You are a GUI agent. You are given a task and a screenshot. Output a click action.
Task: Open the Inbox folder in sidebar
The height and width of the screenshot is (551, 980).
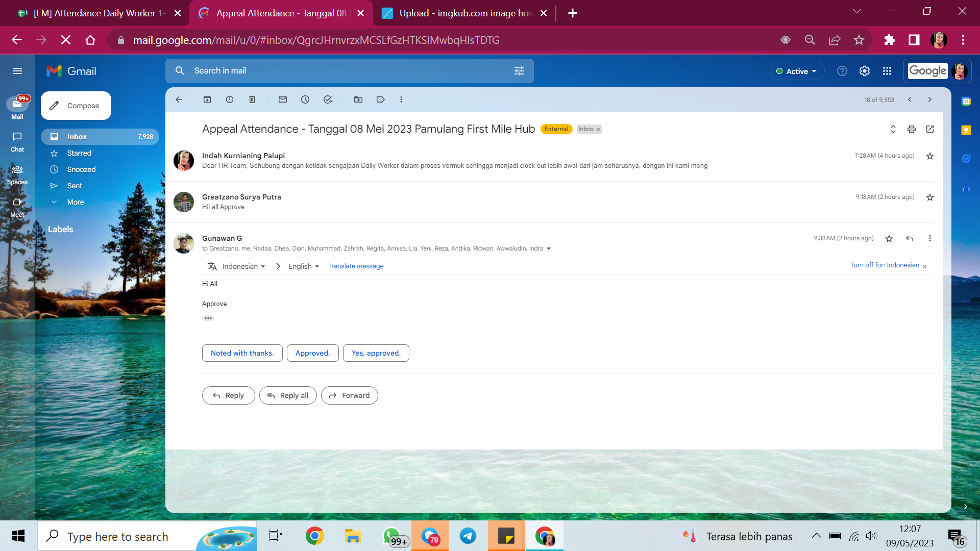(77, 137)
